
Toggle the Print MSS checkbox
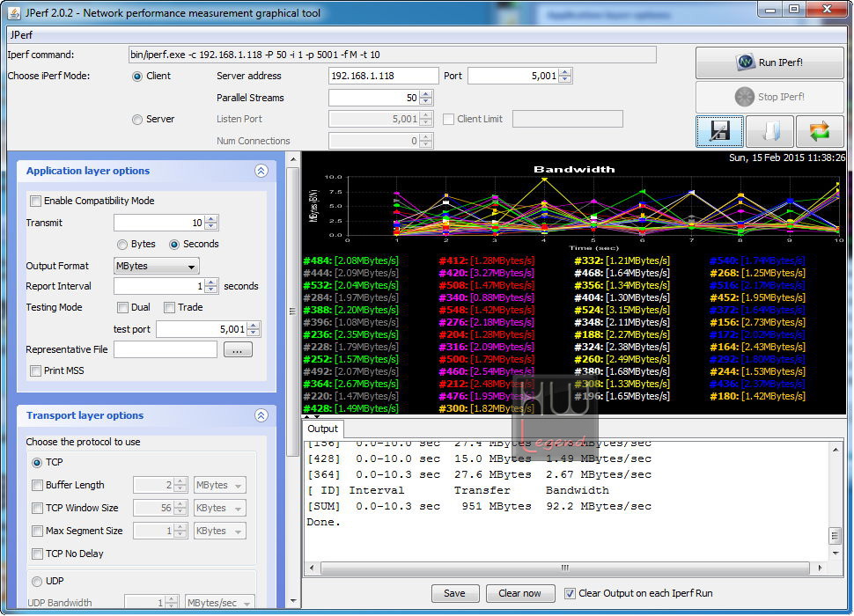[x=35, y=370]
